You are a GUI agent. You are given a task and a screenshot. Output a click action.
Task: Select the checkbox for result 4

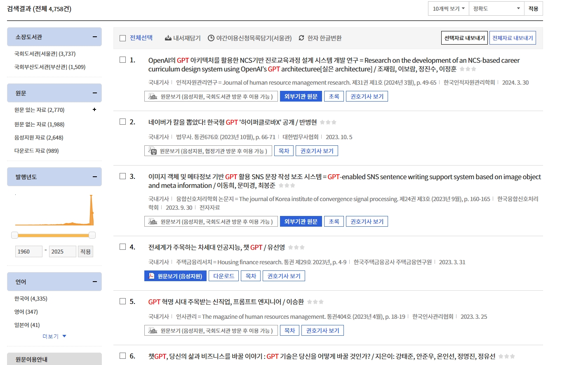[x=122, y=247]
